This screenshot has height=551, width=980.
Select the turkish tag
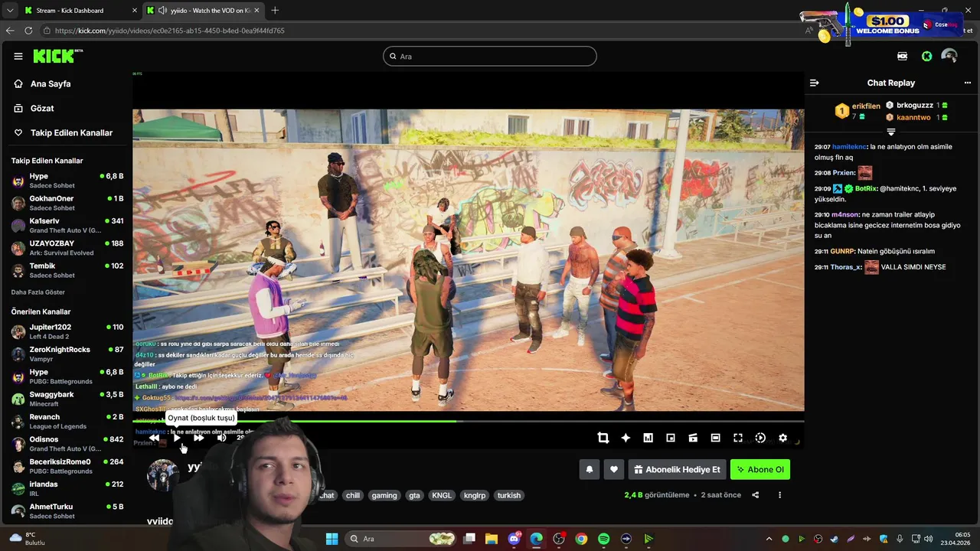509,495
